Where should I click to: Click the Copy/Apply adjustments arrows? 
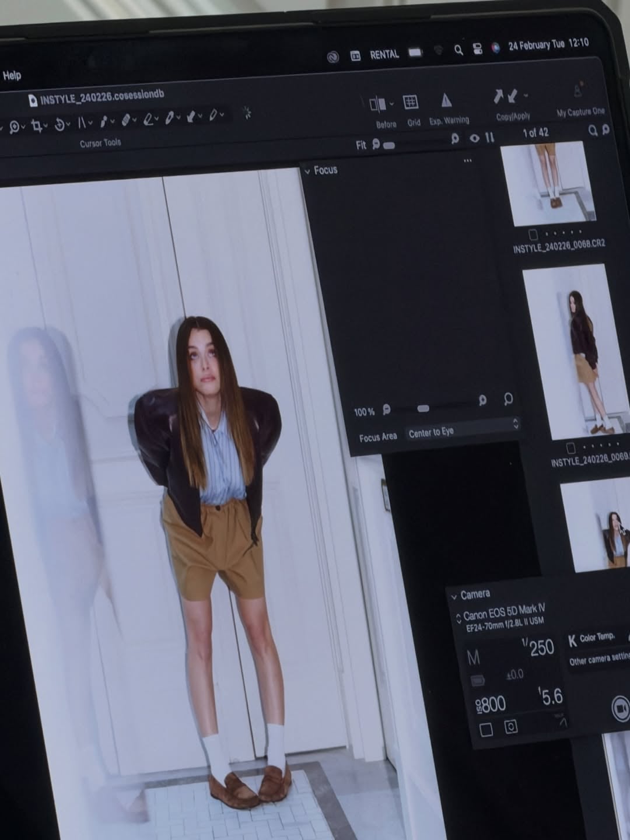tap(505, 96)
